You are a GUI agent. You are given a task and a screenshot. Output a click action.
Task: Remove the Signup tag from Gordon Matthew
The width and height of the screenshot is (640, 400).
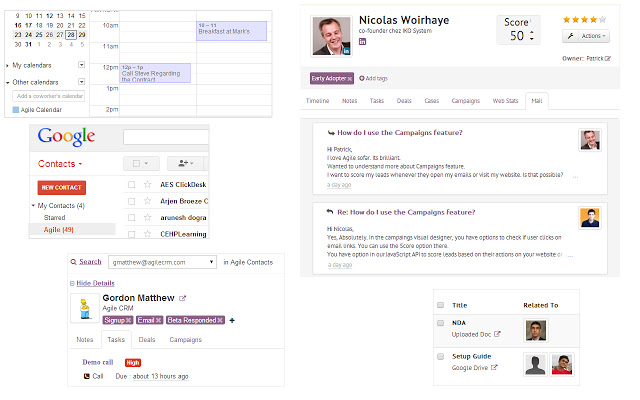129,320
